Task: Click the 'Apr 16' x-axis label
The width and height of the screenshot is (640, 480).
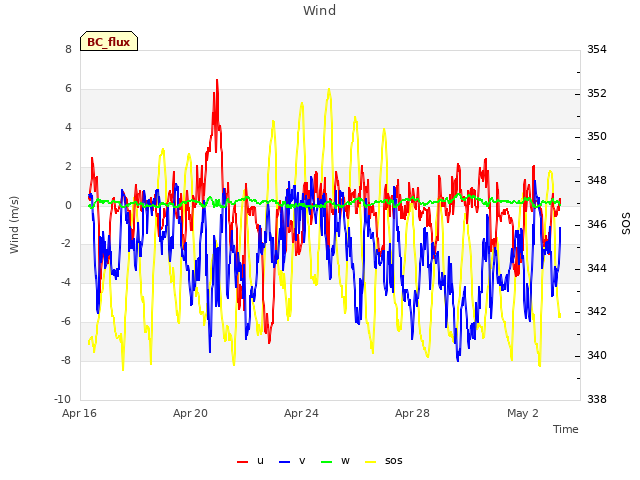Action: [x=79, y=413]
